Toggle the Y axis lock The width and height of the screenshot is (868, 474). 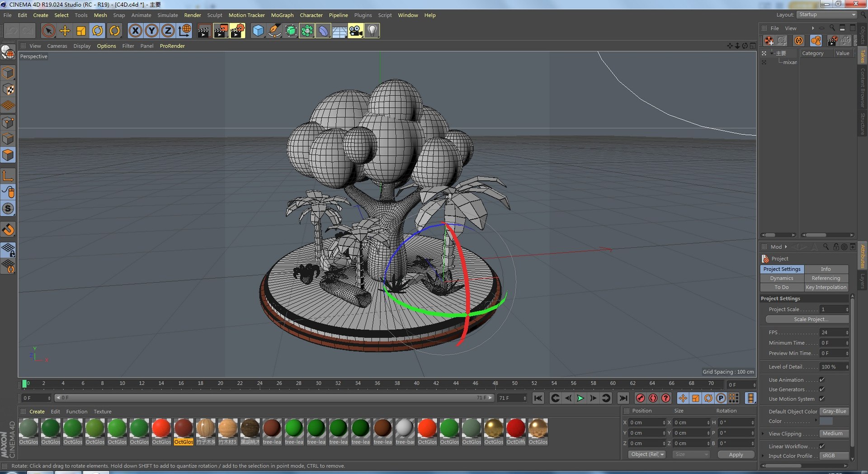click(151, 31)
